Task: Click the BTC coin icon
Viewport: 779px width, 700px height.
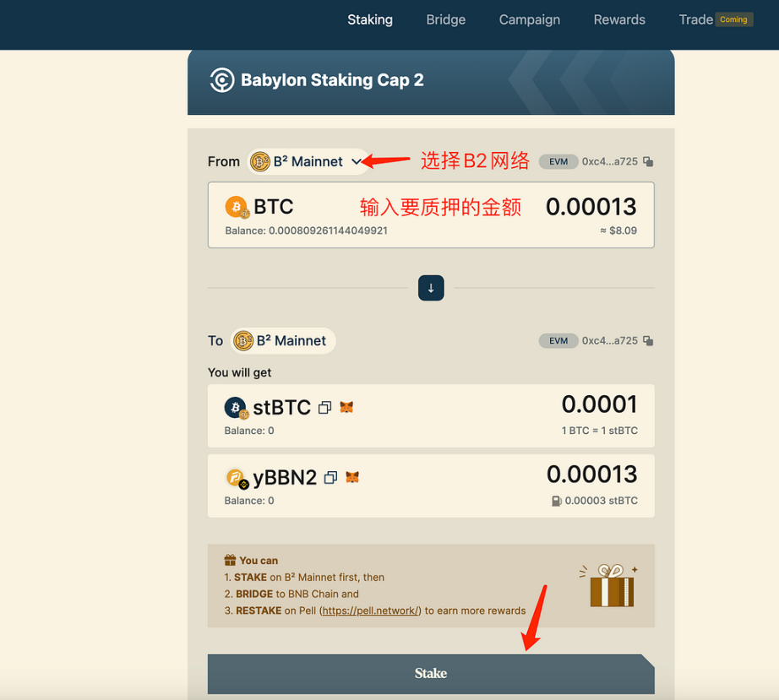Action: coord(237,207)
